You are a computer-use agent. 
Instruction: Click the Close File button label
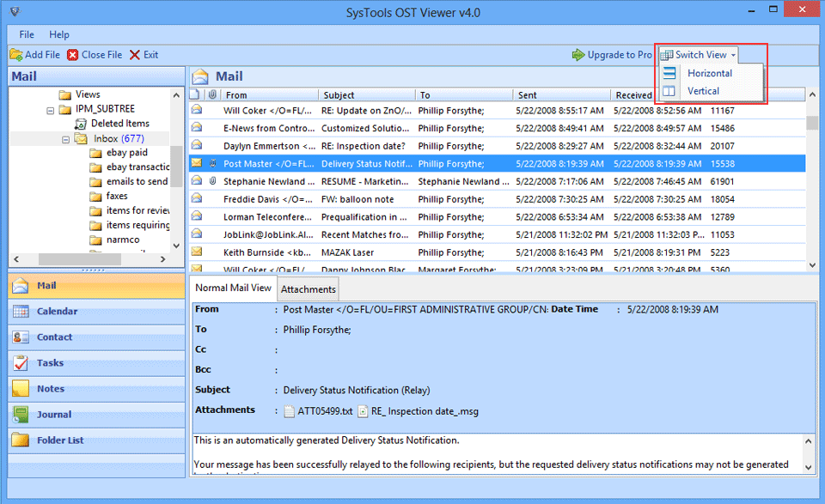pyautogui.click(x=102, y=55)
